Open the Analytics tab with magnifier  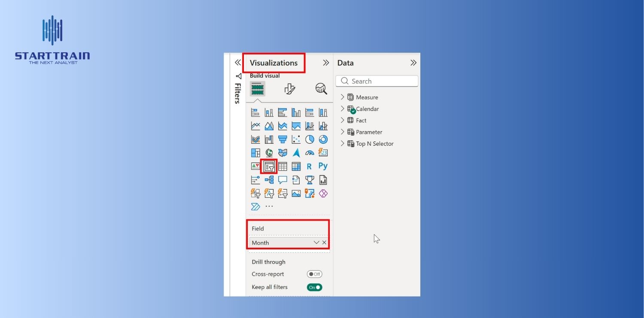pos(321,89)
